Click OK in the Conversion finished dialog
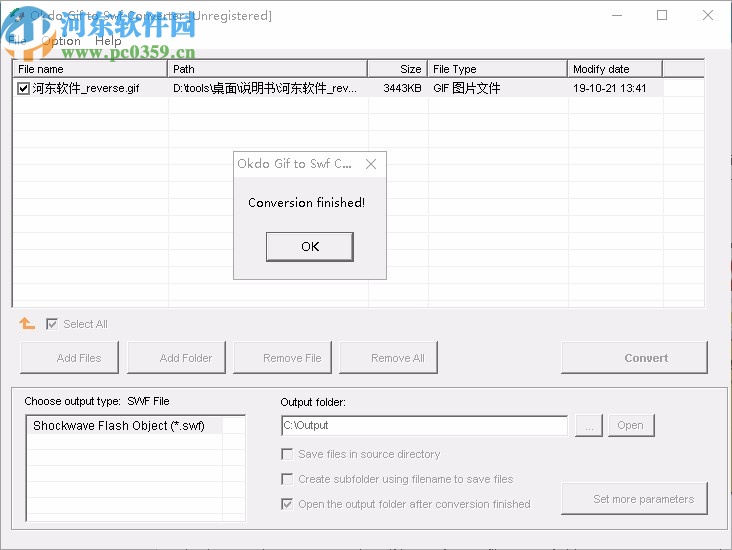Screen dimensions: 732x550 pos(310,247)
